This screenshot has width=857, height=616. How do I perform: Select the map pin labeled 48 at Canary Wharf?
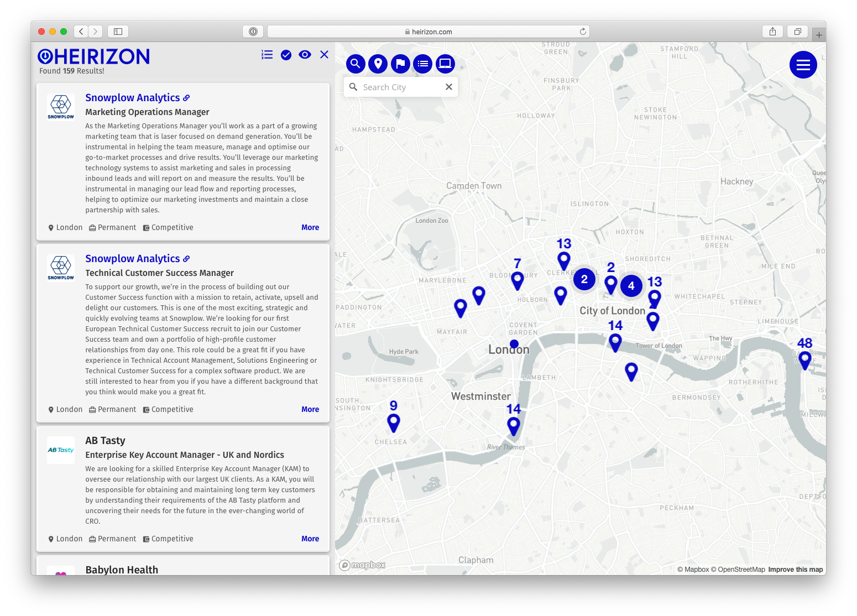pos(805,360)
